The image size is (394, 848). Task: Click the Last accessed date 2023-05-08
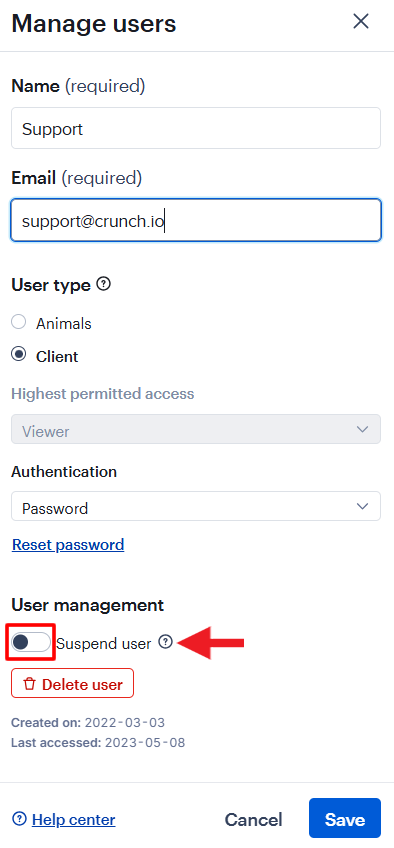tap(145, 743)
